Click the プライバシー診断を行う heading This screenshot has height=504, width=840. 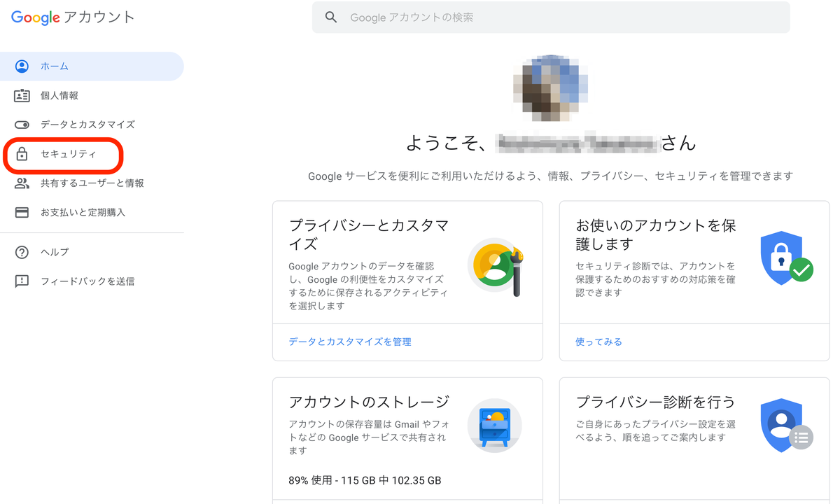point(655,402)
